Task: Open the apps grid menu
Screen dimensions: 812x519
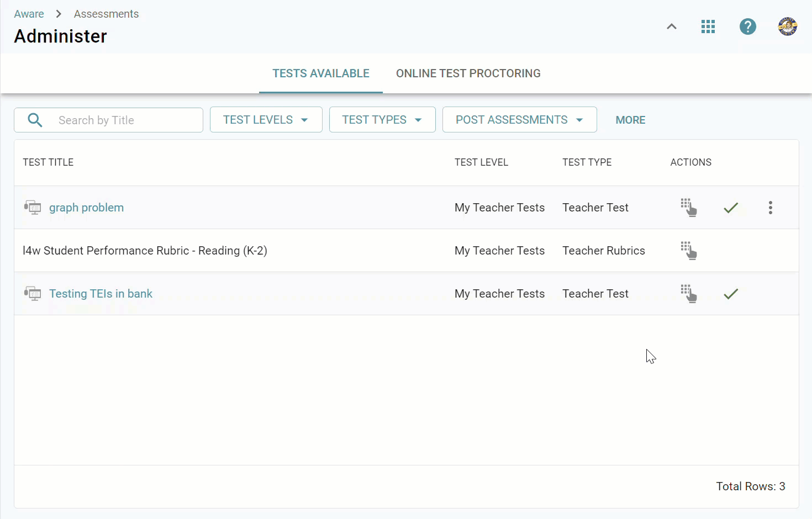Action: (708, 27)
